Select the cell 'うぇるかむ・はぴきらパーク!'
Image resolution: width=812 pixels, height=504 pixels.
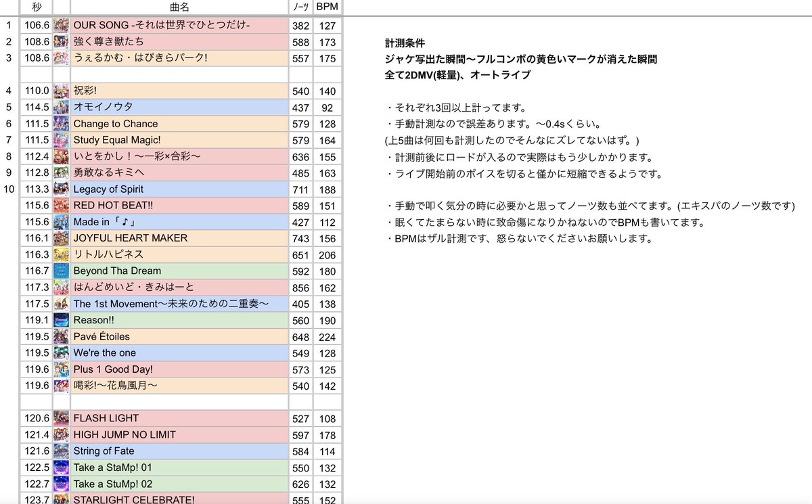179,58
